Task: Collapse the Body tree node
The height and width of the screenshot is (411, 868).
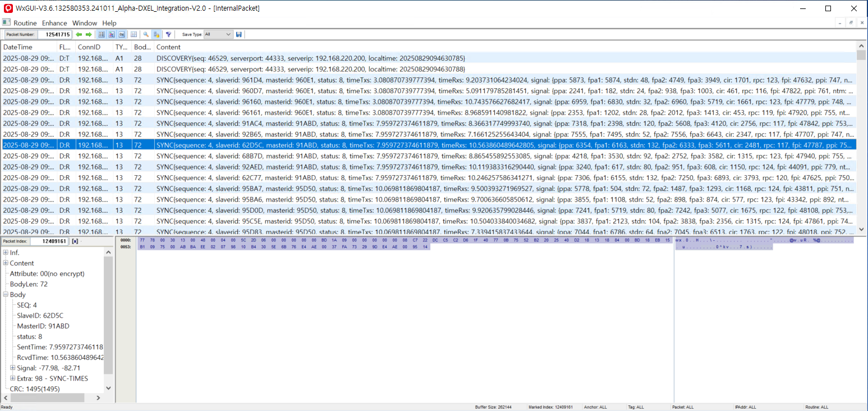Action: pos(6,295)
